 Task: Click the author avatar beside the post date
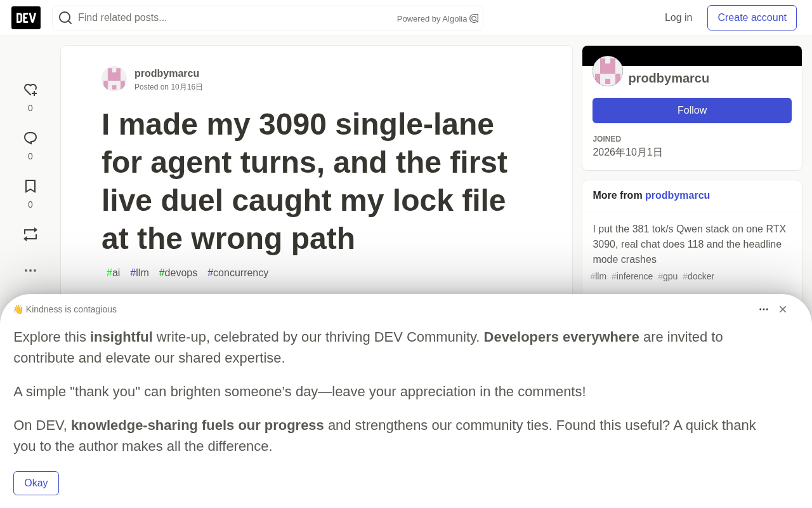114,79
